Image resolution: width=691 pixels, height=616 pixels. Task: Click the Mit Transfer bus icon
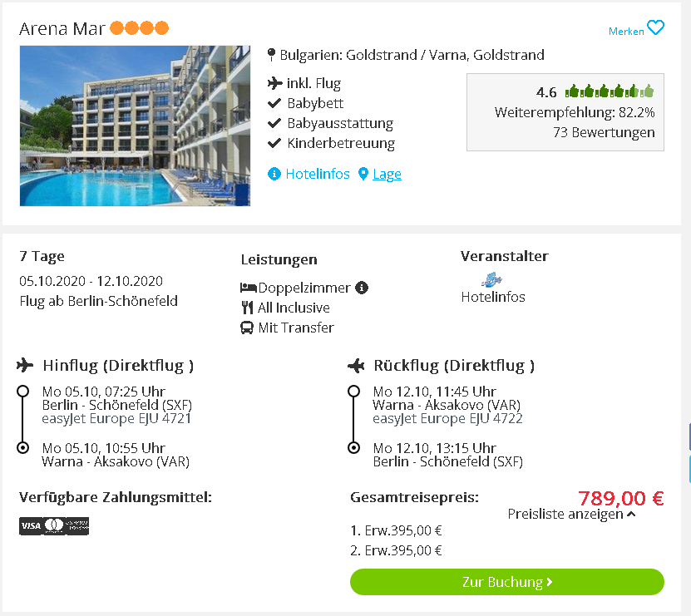(x=247, y=328)
